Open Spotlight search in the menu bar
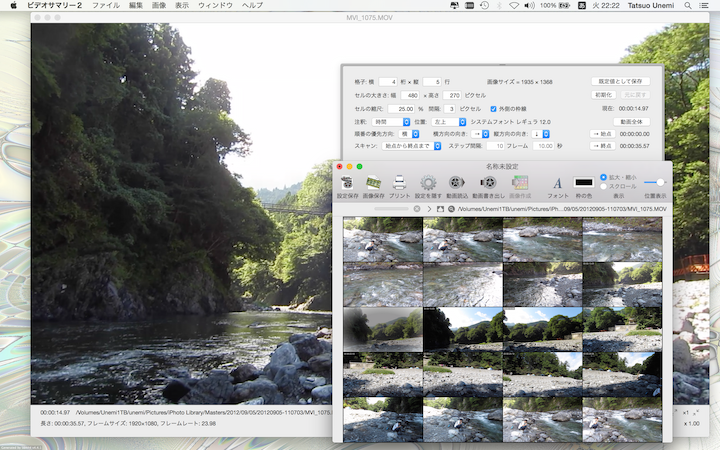Viewport: 720px width, 450px height. pos(688,6)
